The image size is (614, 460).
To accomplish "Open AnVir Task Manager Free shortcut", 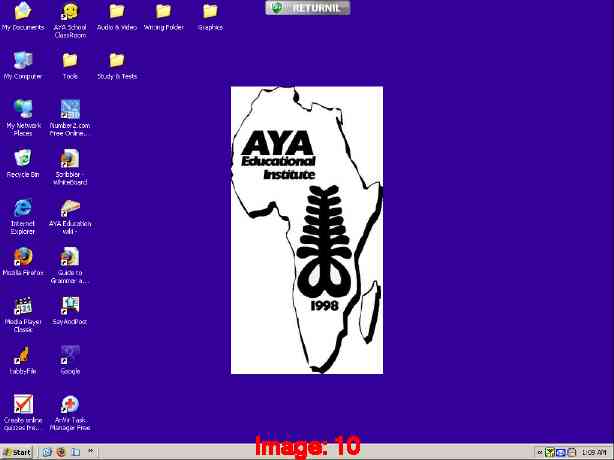I will pyautogui.click(x=70, y=413).
